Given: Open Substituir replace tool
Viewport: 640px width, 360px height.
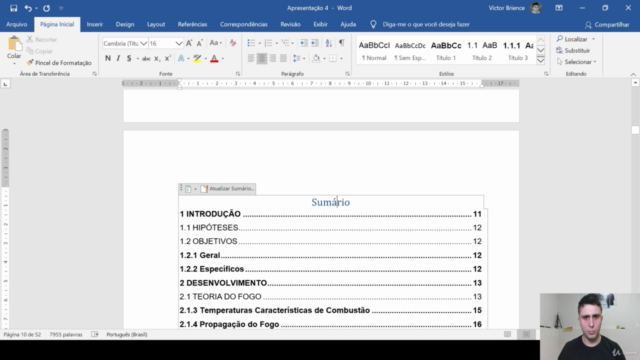Looking at the screenshot, I should tap(573, 51).
